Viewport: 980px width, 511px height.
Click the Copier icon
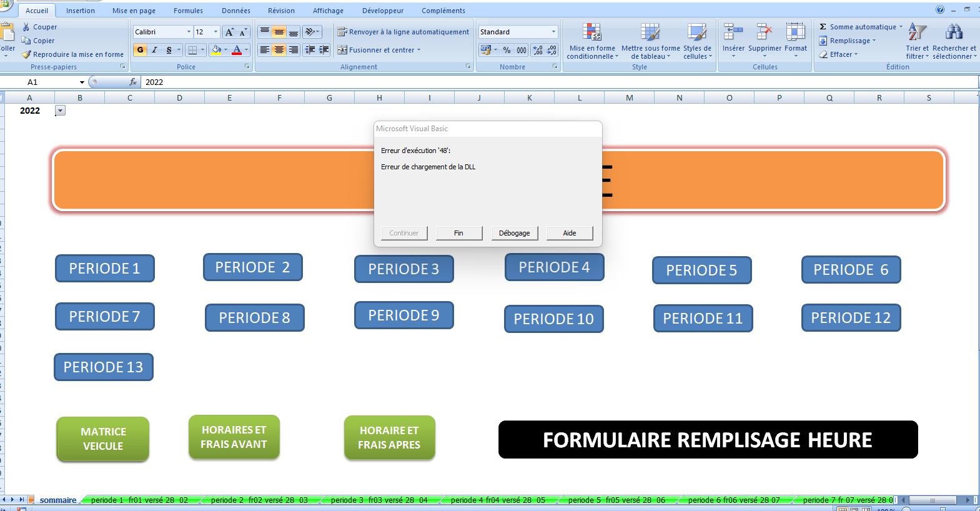26,41
